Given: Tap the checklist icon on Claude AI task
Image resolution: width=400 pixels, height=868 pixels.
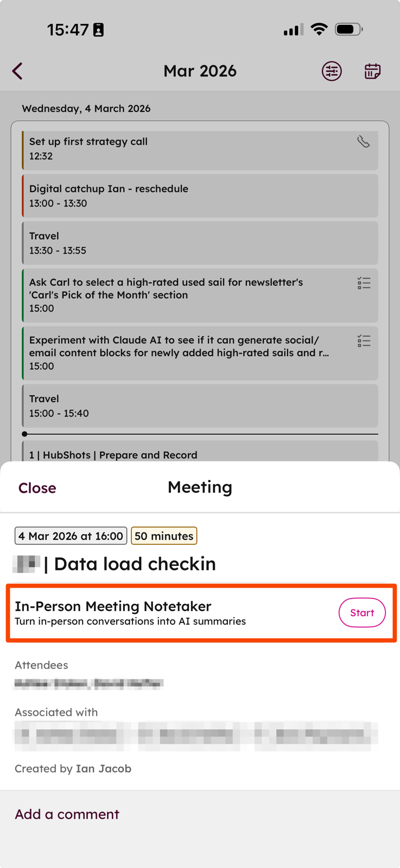Looking at the screenshot, I should click(364, 341).
